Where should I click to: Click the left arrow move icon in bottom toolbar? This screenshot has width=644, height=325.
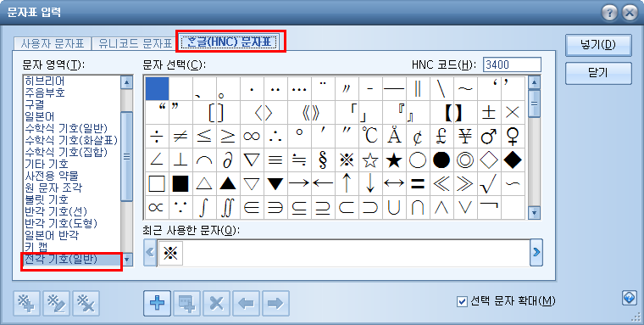click(x=246, y=303)
